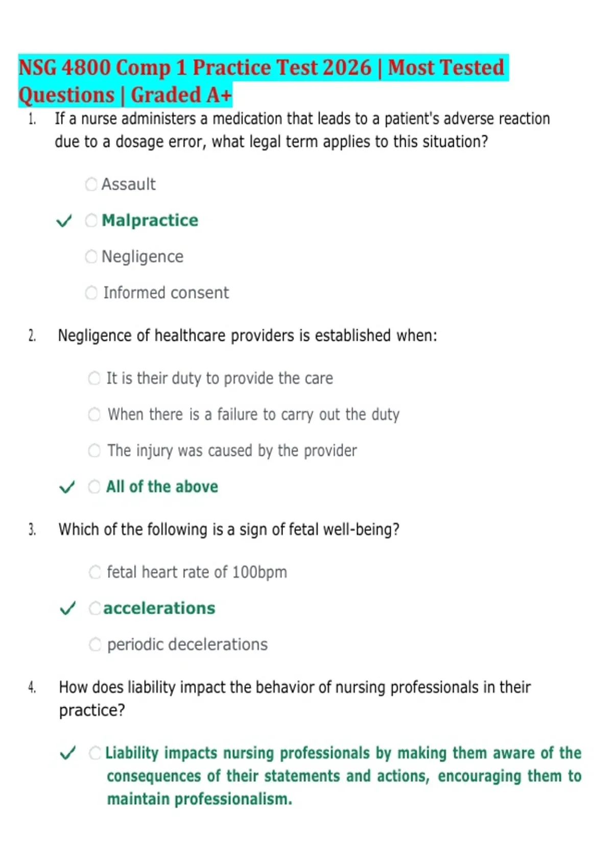This screenshot has width=613, height=868.
Task: Click question 2 about negligence of providers
Action: point(248,335)
